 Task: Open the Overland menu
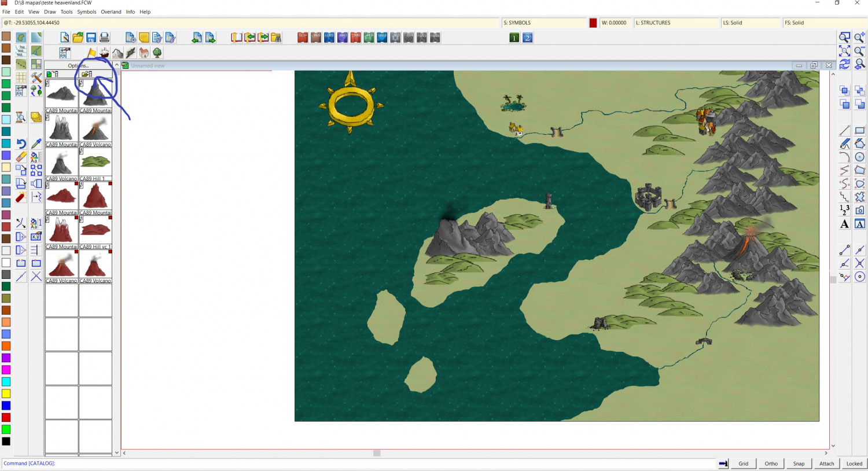tap(111, 12)
